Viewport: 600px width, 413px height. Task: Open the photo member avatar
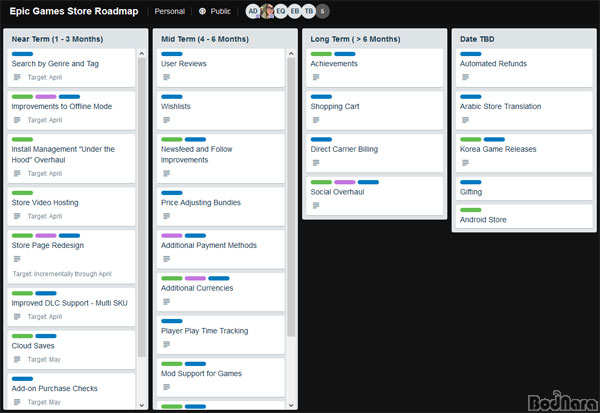coord(267,11)
